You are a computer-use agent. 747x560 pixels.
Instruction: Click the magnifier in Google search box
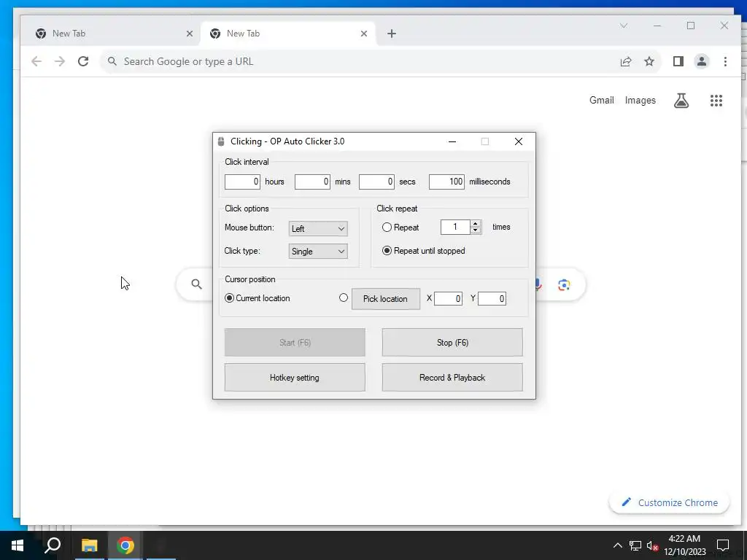point(197,284)
